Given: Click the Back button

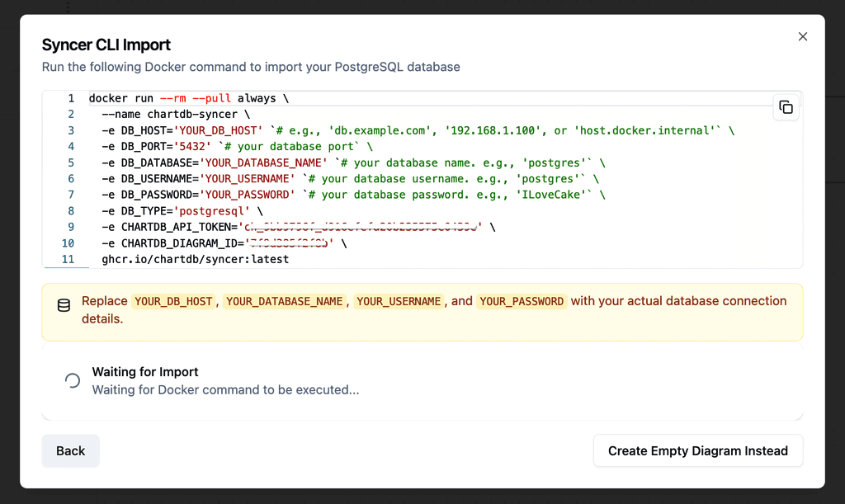Looking at the screenshot, I should click(71, 450).
